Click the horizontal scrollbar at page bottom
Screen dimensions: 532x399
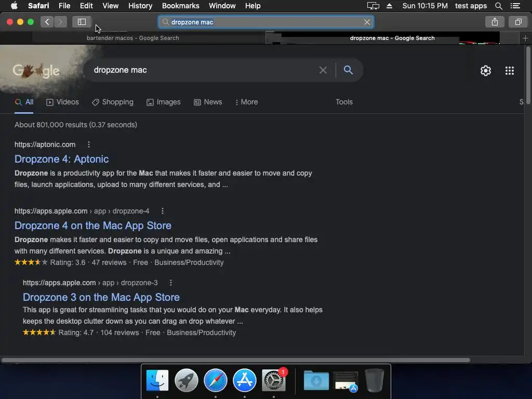tap(236, 360)
